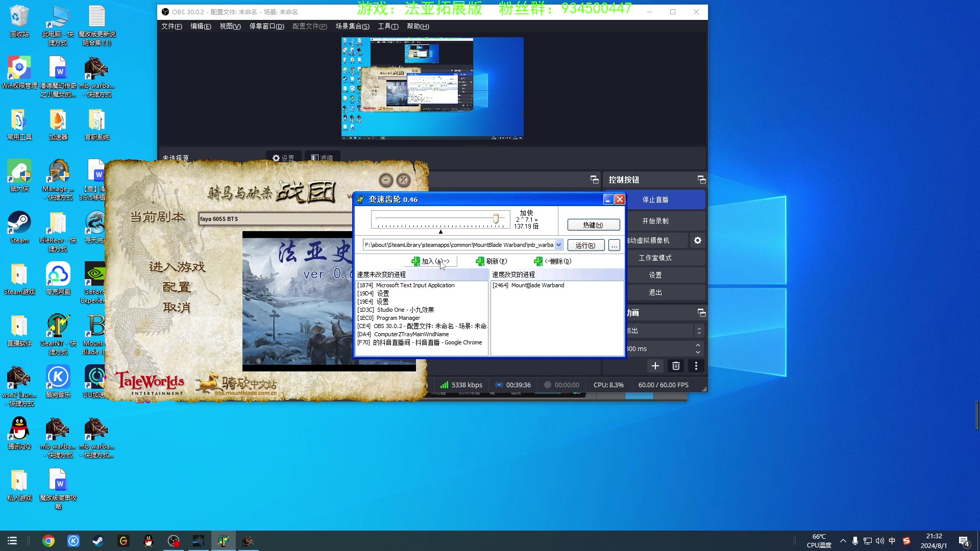This screenshot has width=980, height=551.
Task: Click the 运行(R) button in speed gear
Action: point(585,245)
